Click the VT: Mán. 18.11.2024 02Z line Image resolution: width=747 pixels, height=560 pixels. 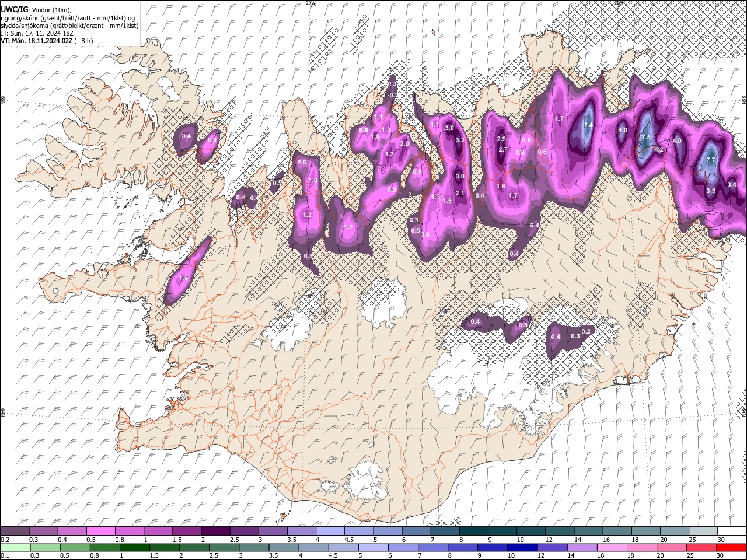tap(46, 41)
